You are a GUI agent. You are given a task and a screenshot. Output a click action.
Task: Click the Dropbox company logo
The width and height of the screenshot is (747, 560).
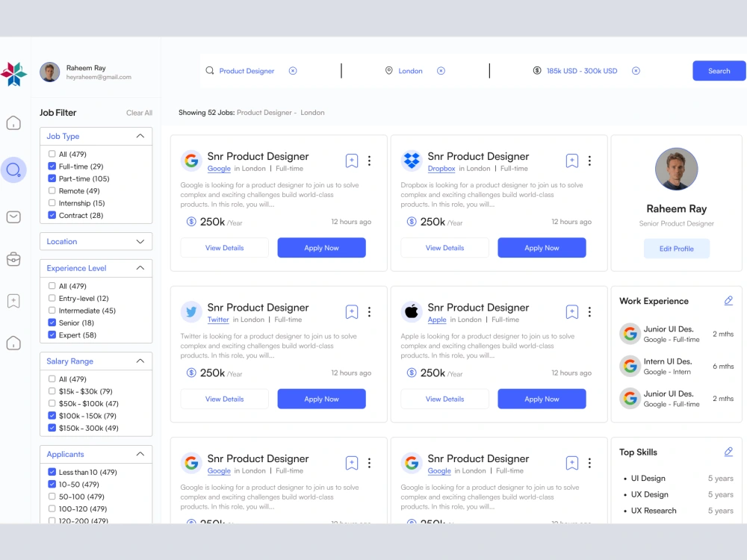click(x=412, y=161)
